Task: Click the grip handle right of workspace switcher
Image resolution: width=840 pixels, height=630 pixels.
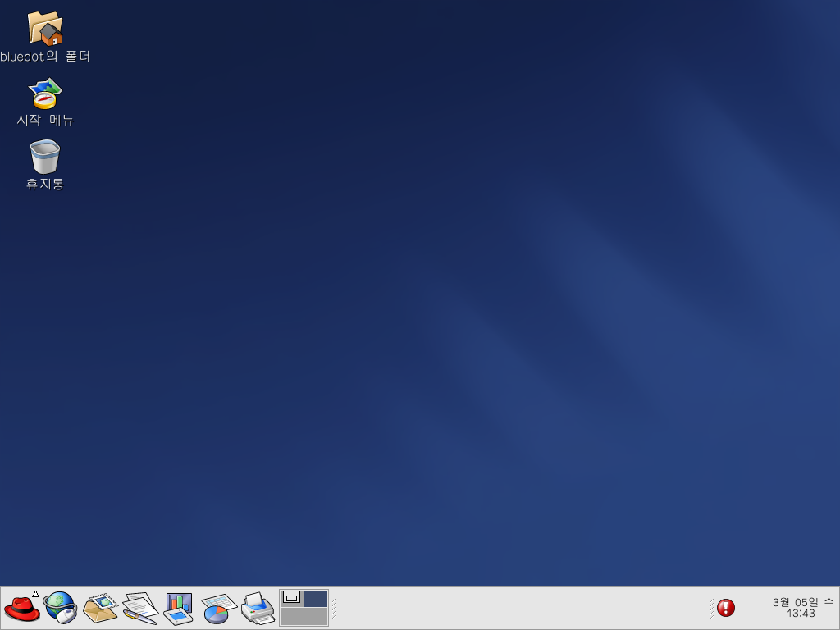Action: pyautogui.click(x=333, y=608)
